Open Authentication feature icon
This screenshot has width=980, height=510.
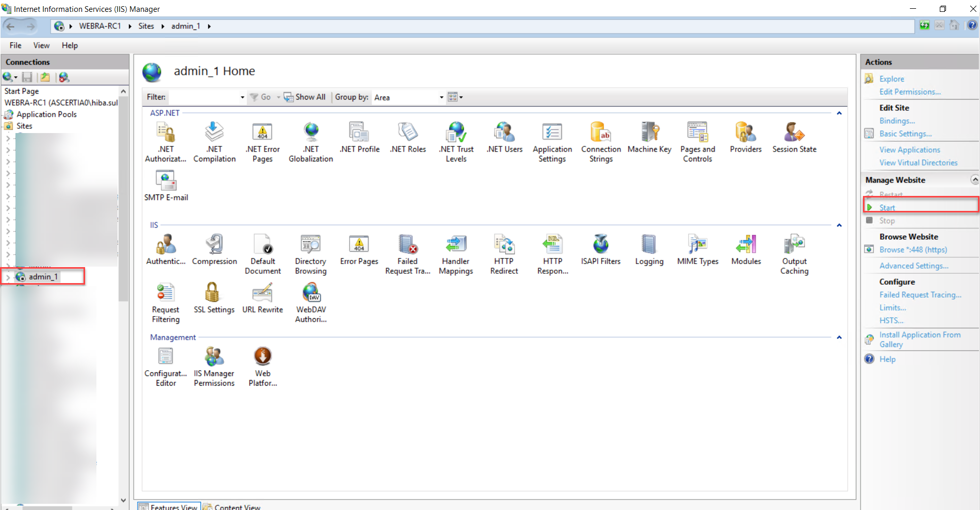click(x=166, y=244)
